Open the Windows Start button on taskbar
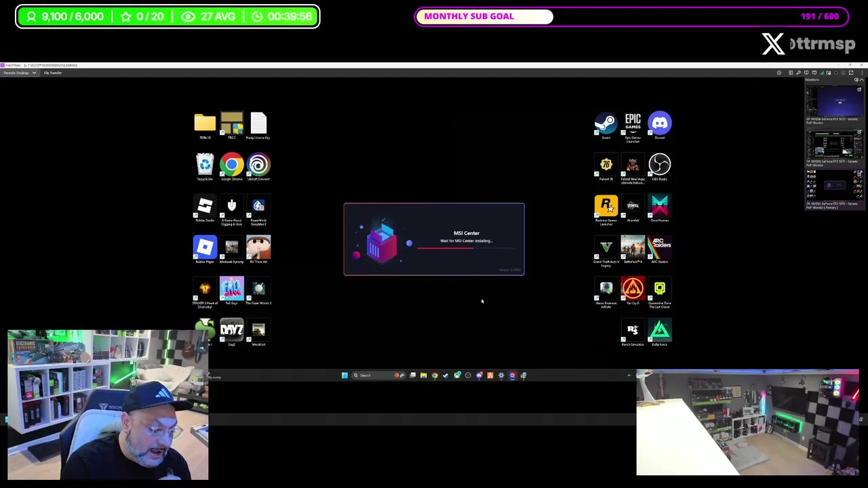 (x=344, y=375)
